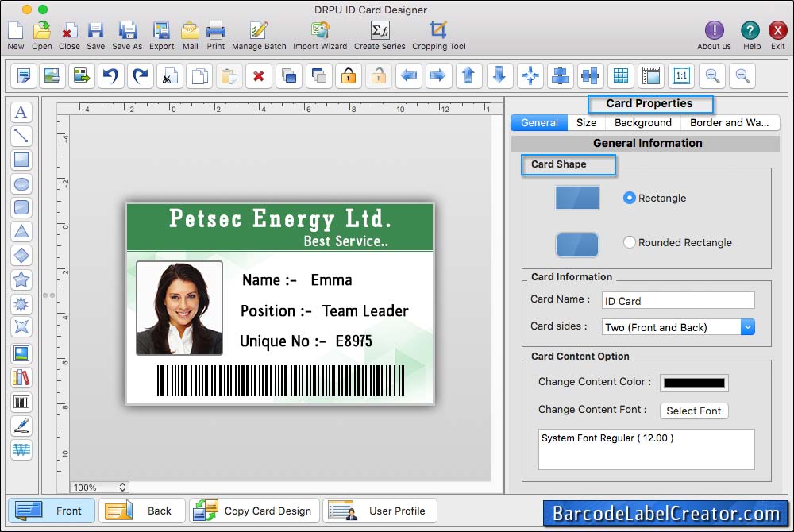Select the Star shape tool
Image resolution: width=794 pixels, height=532 pixels.
[21, 279]
